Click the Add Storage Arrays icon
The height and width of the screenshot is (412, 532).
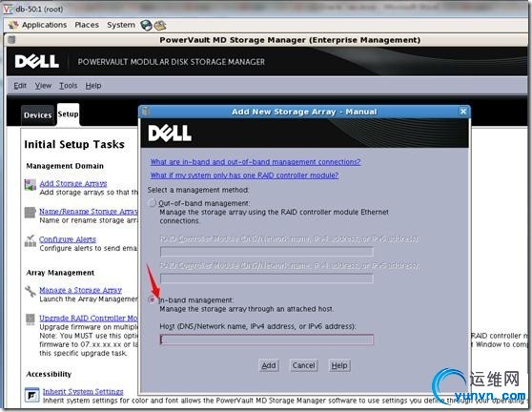(x=31, y=185)
